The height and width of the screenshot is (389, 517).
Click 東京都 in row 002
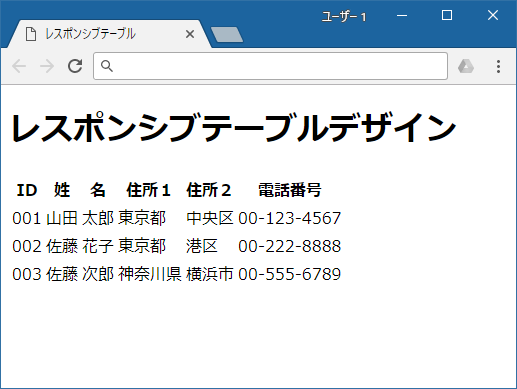tap(142, 246)
